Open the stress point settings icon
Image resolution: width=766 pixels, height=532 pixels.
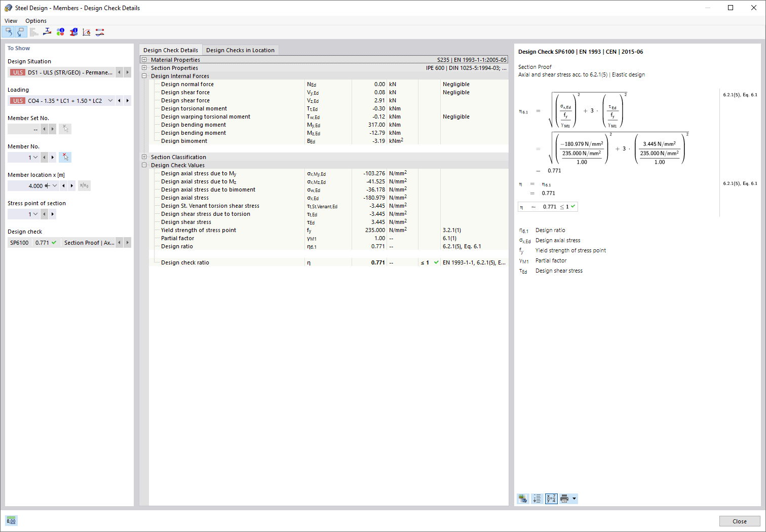(x=47, y=31)
